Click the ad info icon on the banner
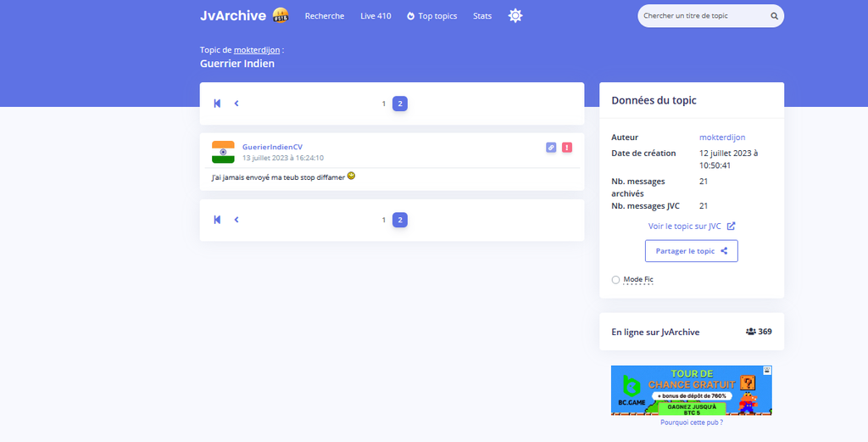 767,369
